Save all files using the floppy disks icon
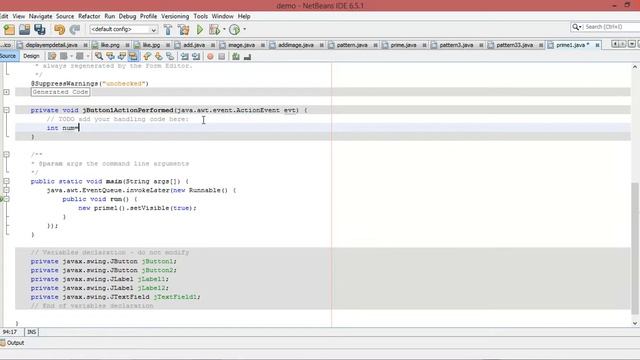This screenshot has height=360, width=640. point(40,29)
